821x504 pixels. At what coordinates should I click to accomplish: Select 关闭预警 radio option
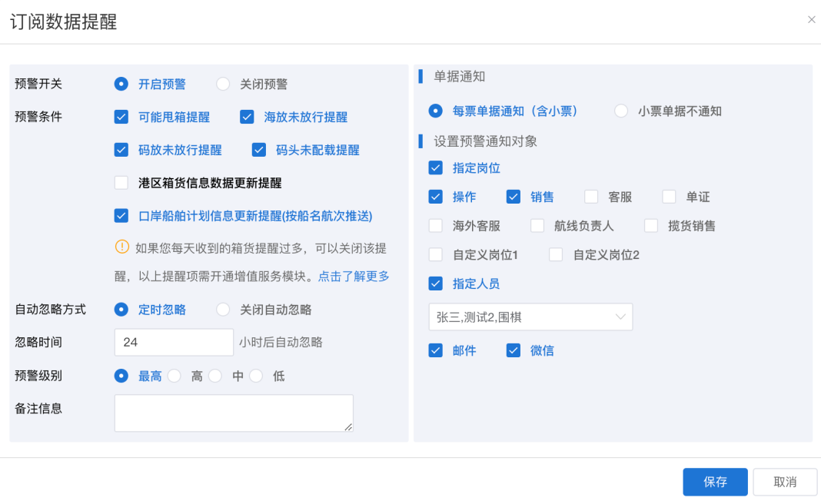tap(223, 85)
